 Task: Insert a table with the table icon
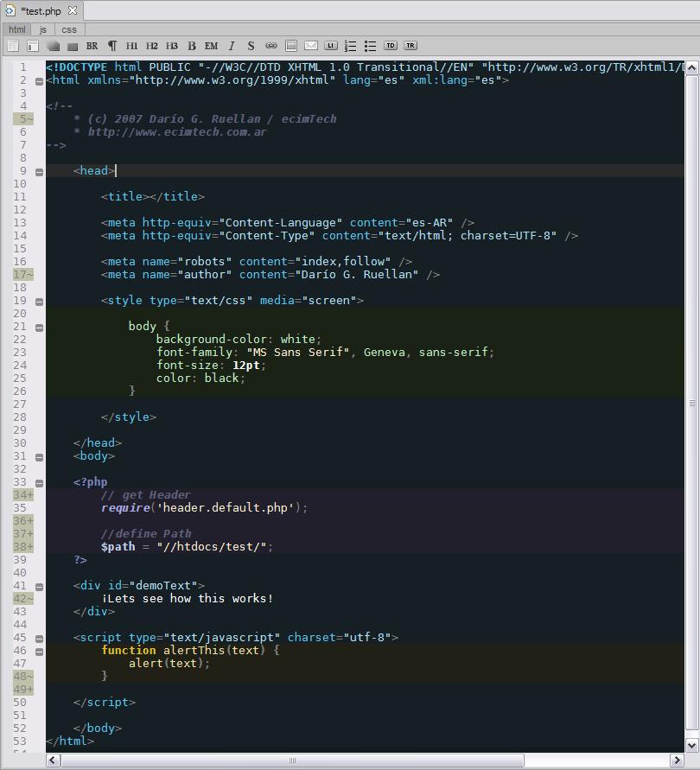point(13,46)
